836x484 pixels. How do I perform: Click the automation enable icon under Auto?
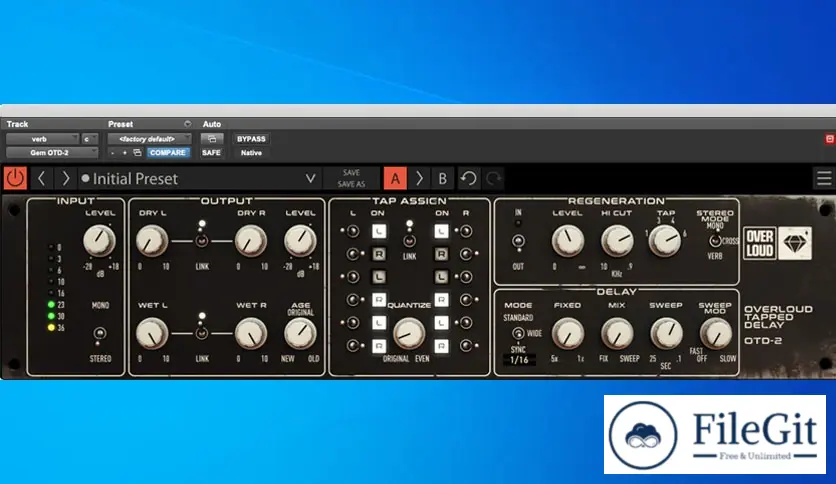click(212, 139)
